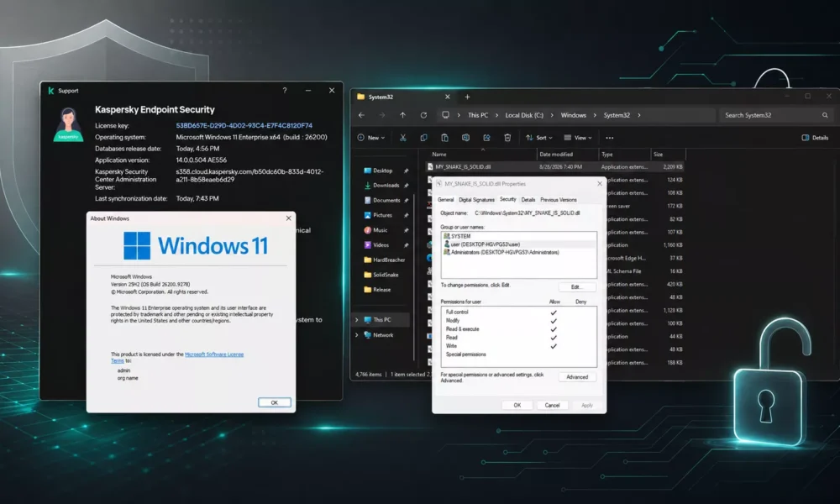Open the New dropdown in Explorer

tap(370, 138)
